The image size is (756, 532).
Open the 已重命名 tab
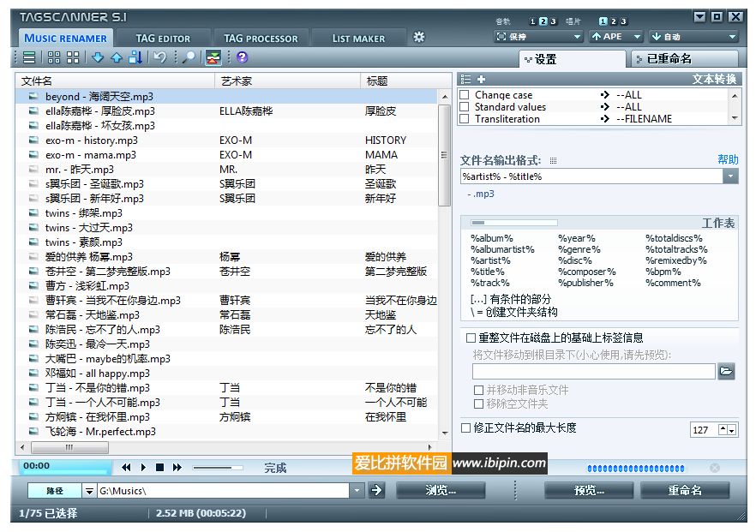pyautogui.click(x=685, y=59)
